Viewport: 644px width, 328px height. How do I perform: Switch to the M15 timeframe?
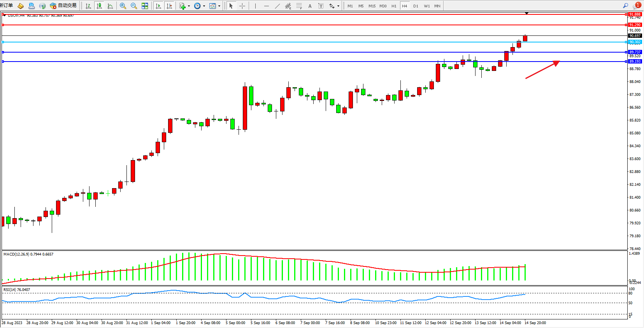coord(372,6)
